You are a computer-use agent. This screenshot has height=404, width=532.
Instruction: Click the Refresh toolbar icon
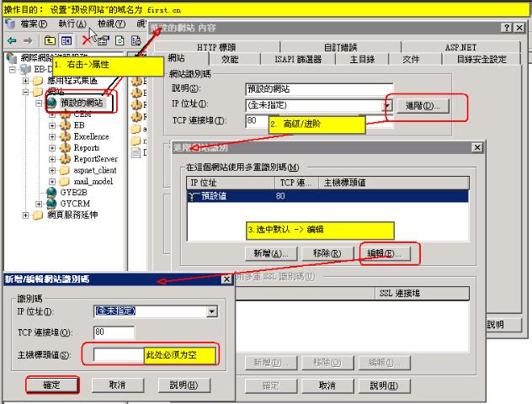pyautogui.click(x=120, y=40)
